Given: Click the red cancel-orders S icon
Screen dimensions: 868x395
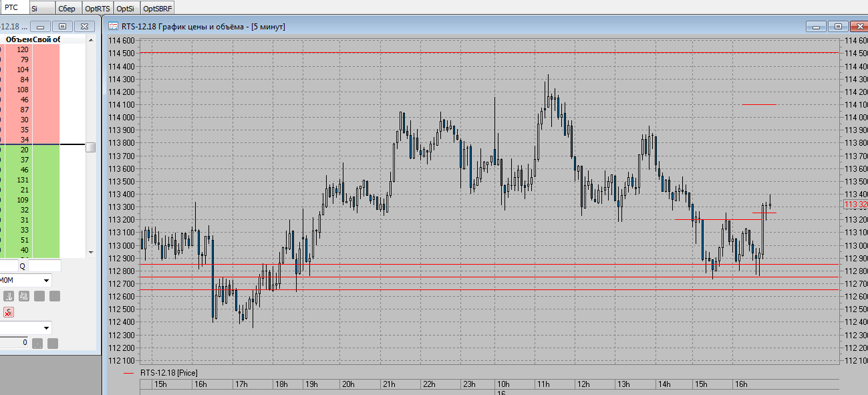Looking at the screenshot, I should pos(9,312).
